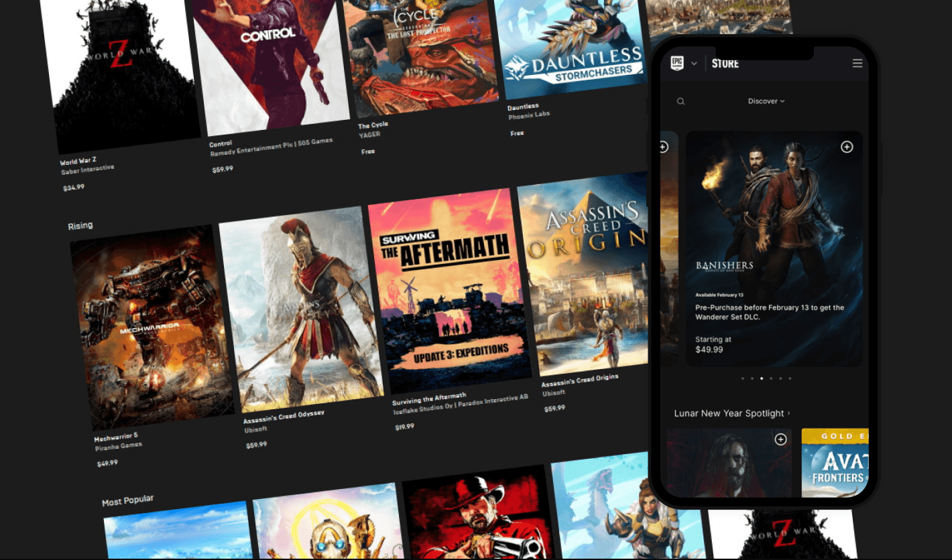Select the fourth carousel pagination dot
This screenshot has height=560, width=952.
pos(771,378)
